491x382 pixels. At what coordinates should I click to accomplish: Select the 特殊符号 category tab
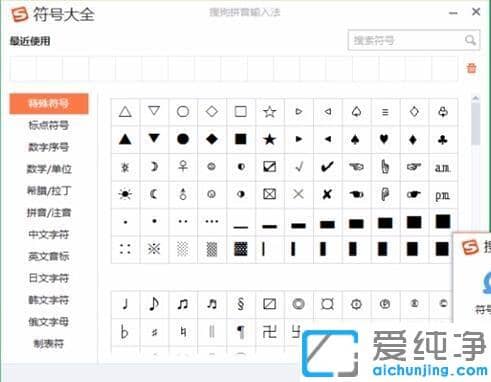[49, 104]
